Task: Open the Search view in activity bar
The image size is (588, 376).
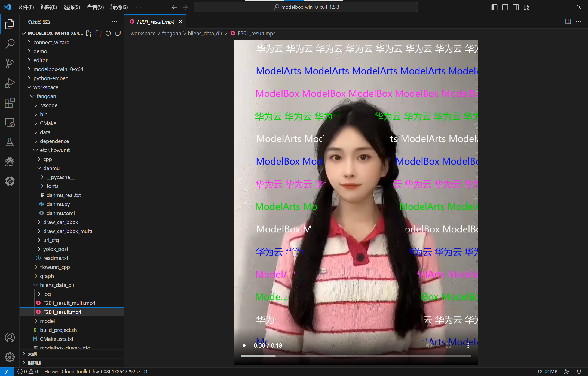Action: [10, 44]
